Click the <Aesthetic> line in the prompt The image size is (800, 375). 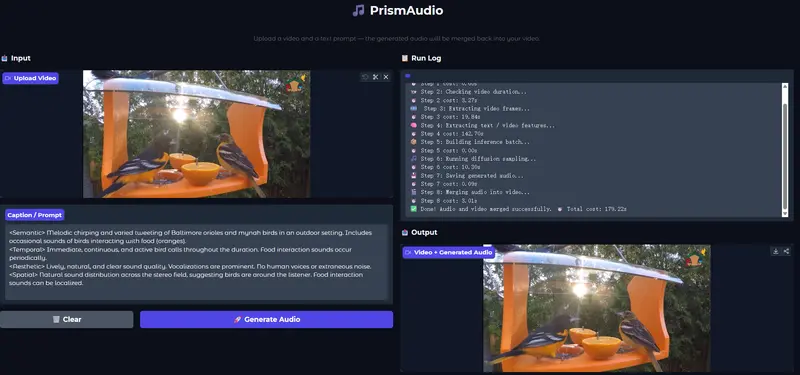190,266
